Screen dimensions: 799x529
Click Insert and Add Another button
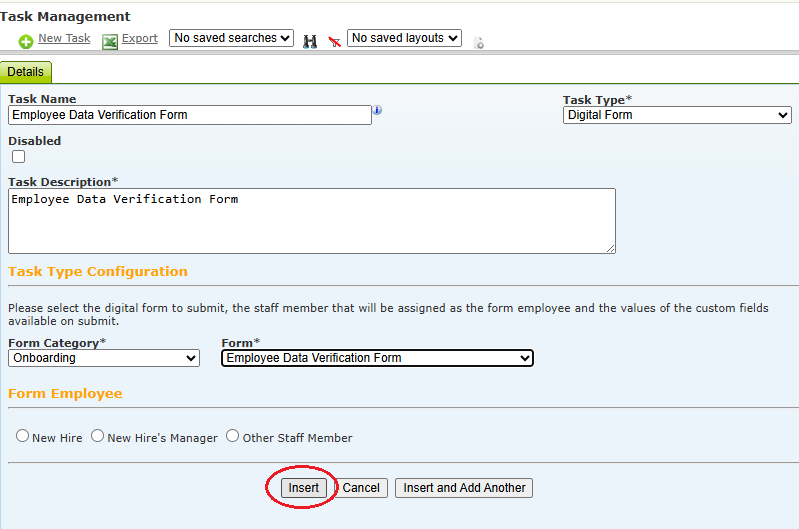464,488
